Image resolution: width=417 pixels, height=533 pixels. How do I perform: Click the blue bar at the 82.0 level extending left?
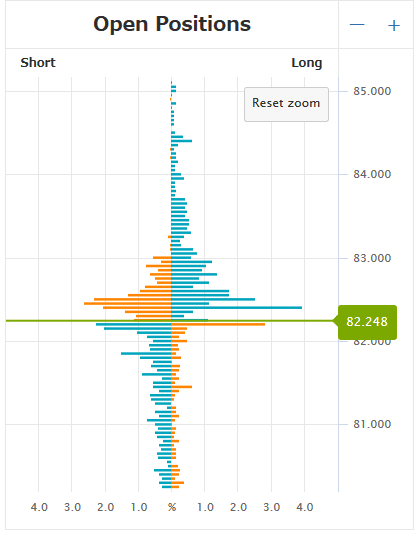tap(162, 341)
